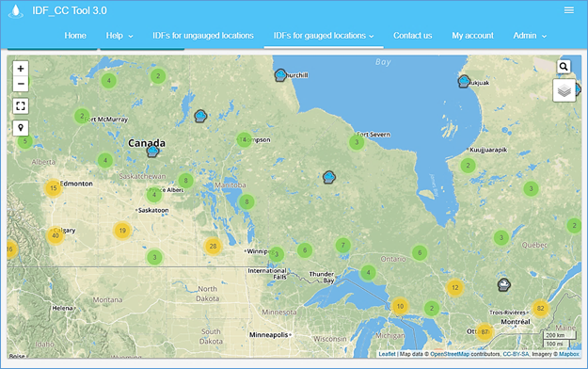588x369 pixels.
Task: Open the hamburger menu at top right
Action: [569, 10]
